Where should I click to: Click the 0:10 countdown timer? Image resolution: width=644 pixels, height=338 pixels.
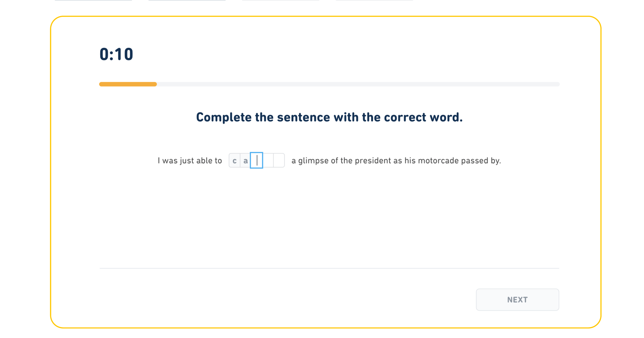click(116, 54)
